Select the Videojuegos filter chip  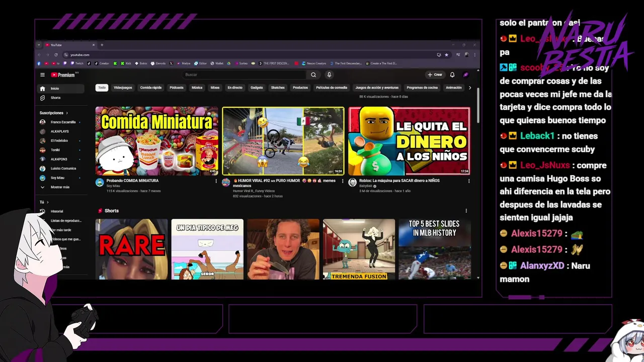click(123, 87)
